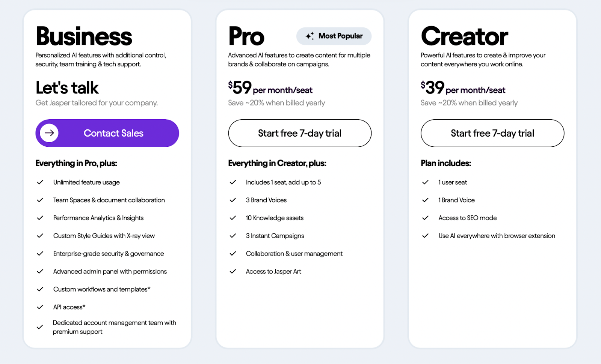Click the sparkle icon in Most Popular badge
601x364 pixels.
click(x=310, y=36)
